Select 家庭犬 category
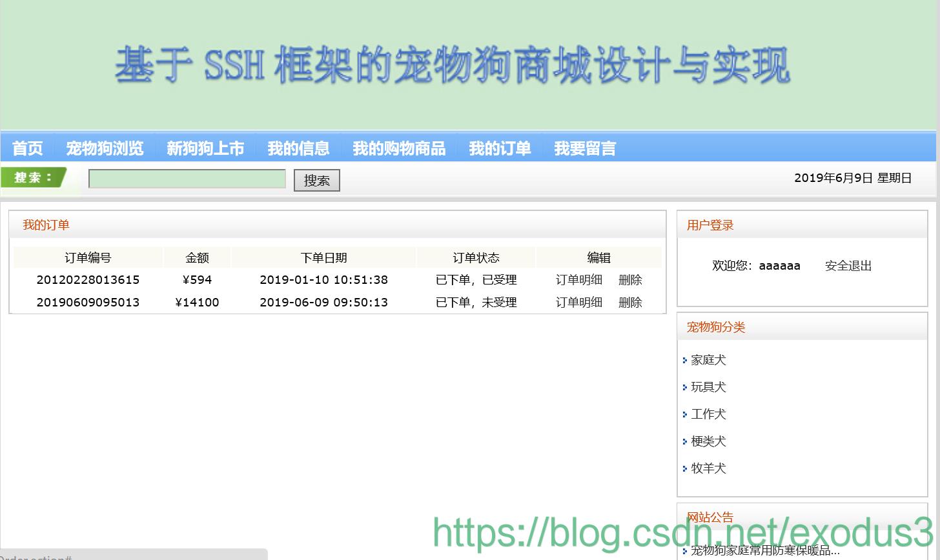940x560 pixels. coord(708,360)
